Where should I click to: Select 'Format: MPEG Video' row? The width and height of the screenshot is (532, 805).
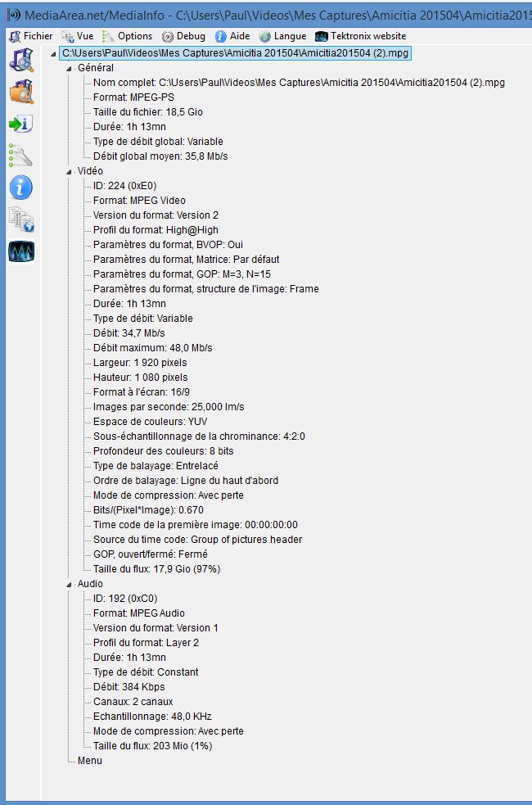[139, 201]
